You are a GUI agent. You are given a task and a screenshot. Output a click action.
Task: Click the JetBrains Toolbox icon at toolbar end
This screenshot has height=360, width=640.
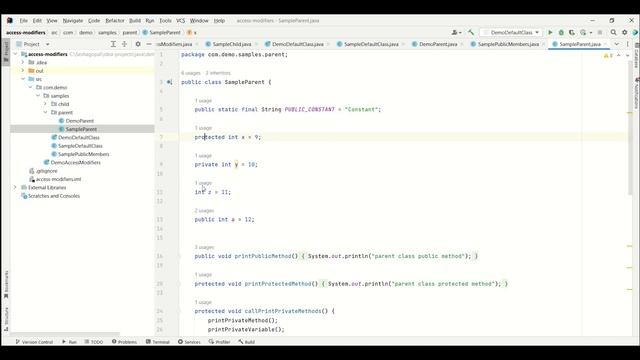(635, 32)
